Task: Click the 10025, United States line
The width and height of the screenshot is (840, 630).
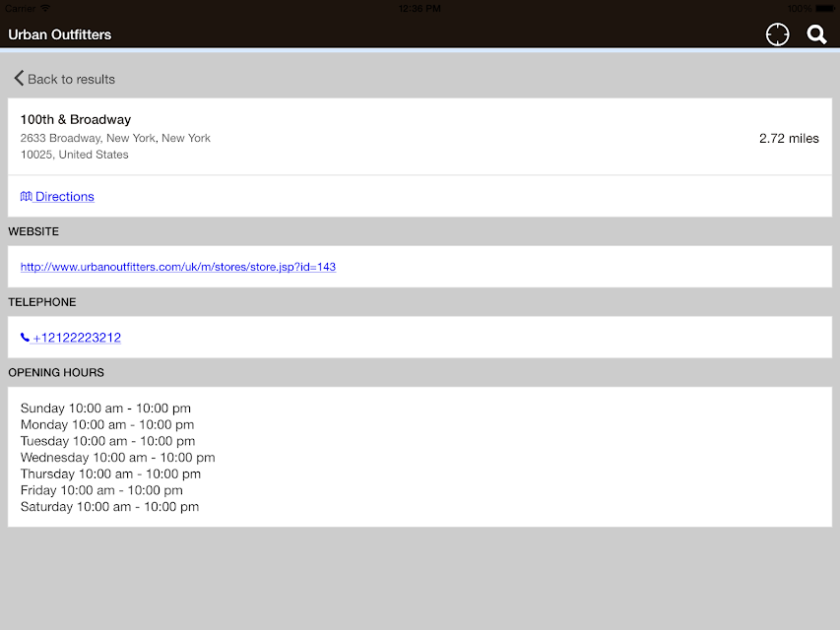Action: tap(75, 155)
